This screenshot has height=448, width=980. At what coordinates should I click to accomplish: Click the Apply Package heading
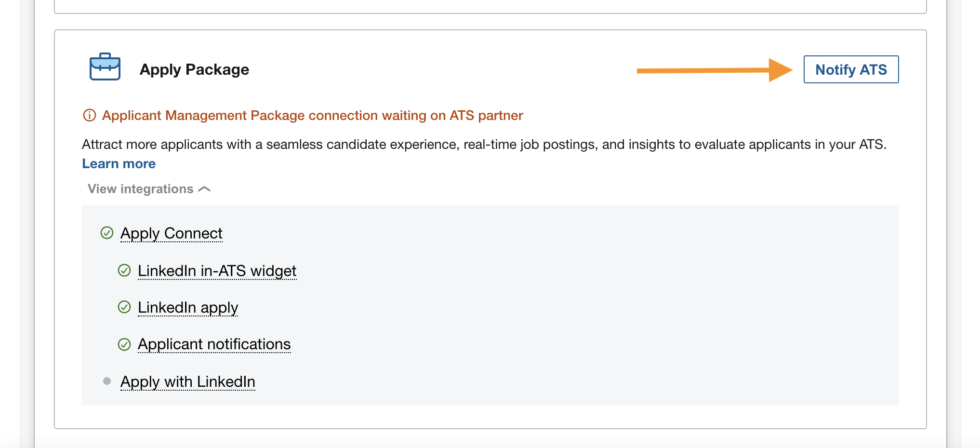(x=194, y=69)
